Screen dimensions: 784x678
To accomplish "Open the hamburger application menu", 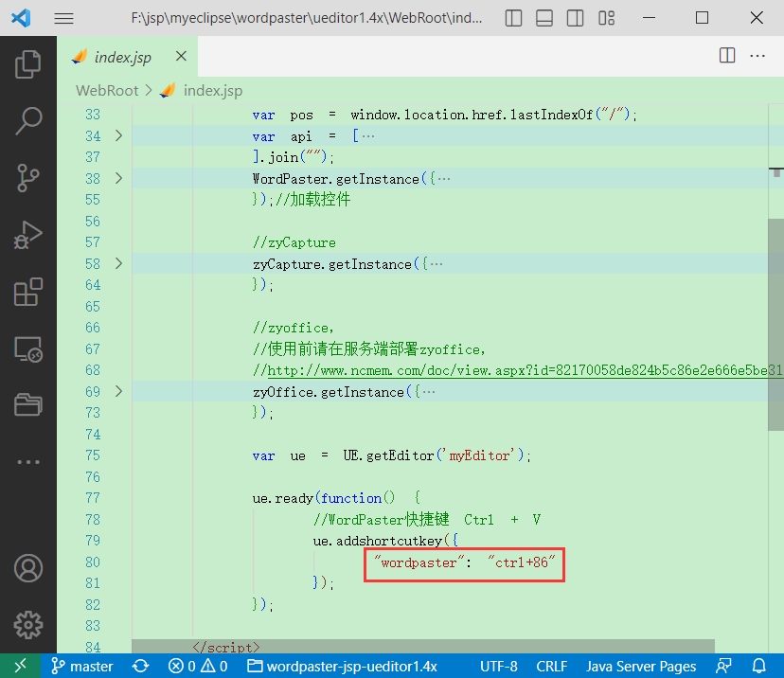I will pos(63,18).
